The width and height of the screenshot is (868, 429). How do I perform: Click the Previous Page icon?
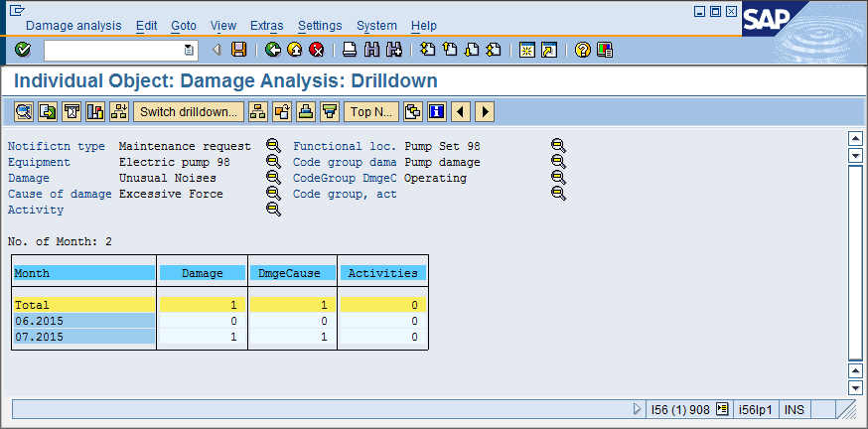click(x=450, y=50)
